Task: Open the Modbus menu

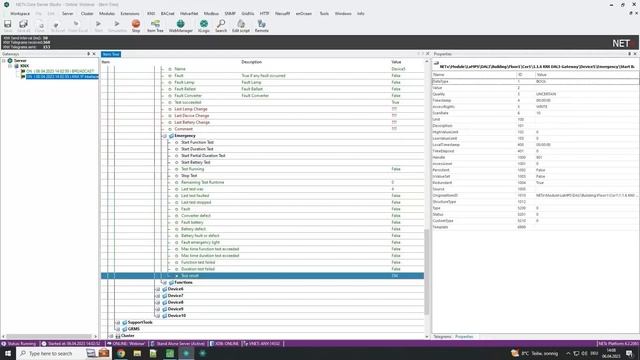Action: pyautogui.click(x=211, y=13)
